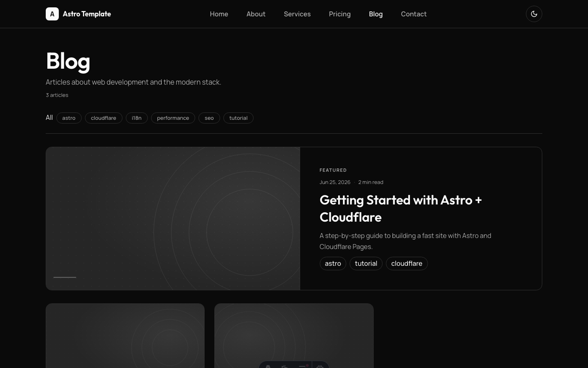This screenshot has width=588, height=368.
Task: Open the Services nav item
Action: pos(297,14)
